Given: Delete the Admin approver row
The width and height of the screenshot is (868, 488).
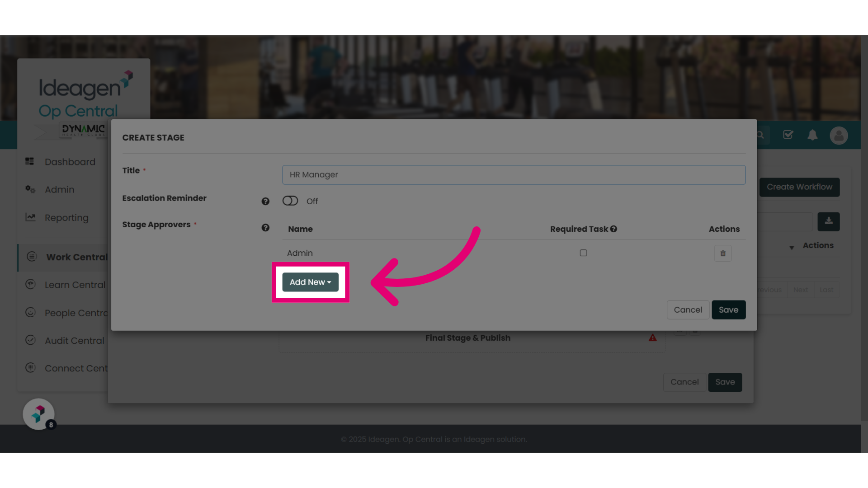Looking at the screenshot, I should (x=722, y=253).
